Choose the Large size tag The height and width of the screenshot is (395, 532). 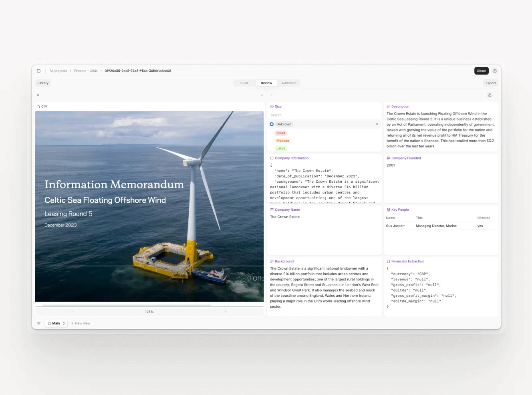click(x=281, y=148)
